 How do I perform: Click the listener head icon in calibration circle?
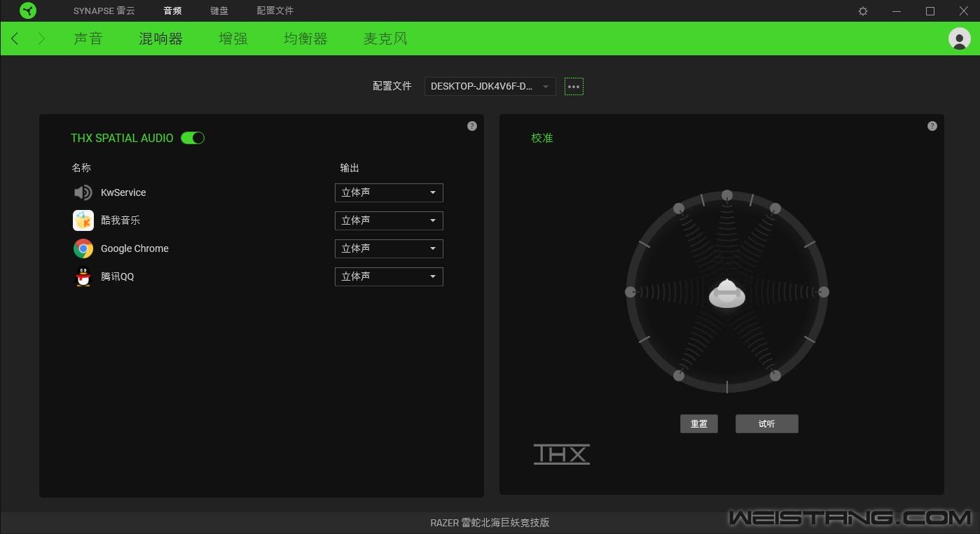pos(727,293)
